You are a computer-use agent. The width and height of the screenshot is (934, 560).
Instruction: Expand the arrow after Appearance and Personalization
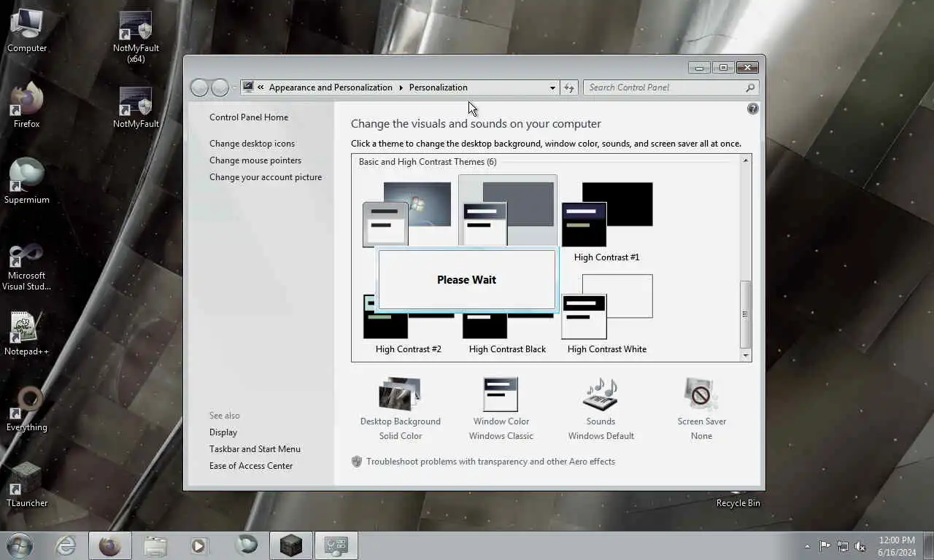tap(401, 87)
